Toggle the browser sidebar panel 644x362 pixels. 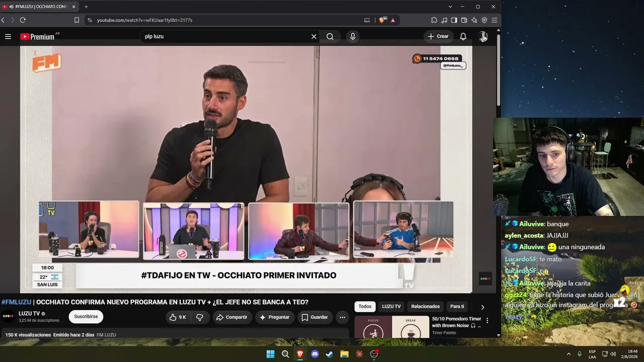click(x=454, y=20)
